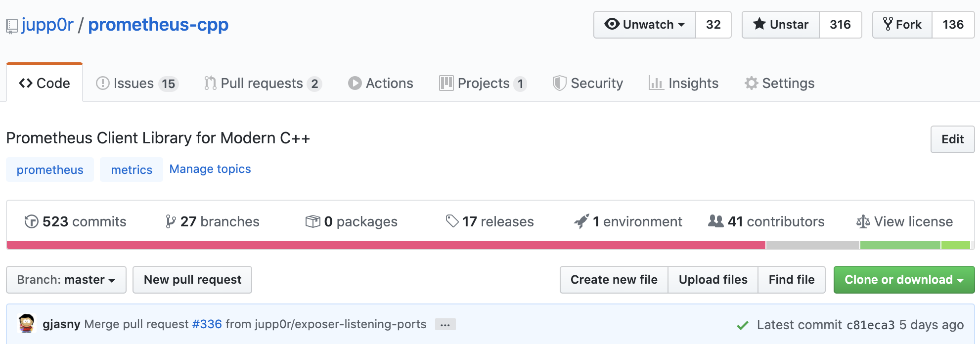The height and width of the screenshot is (344, 980).
Task: Open gjasny author link
Action: click(61, 324)
